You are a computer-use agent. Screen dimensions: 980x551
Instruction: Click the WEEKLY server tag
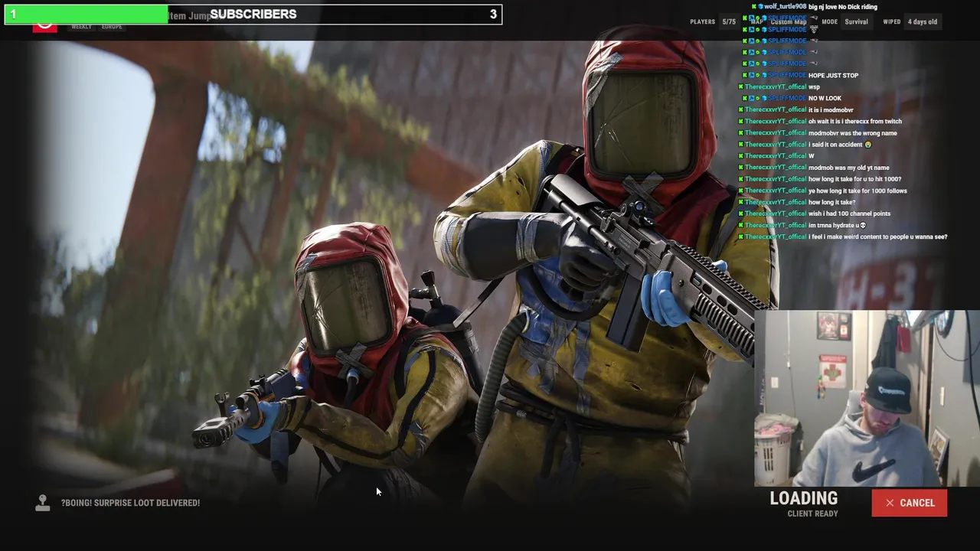click(81, 27)
